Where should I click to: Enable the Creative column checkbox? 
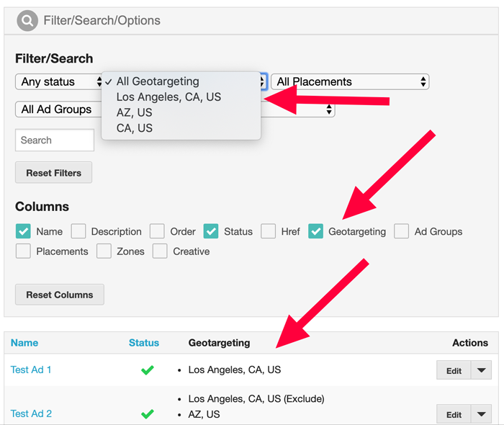click(160, 251)
